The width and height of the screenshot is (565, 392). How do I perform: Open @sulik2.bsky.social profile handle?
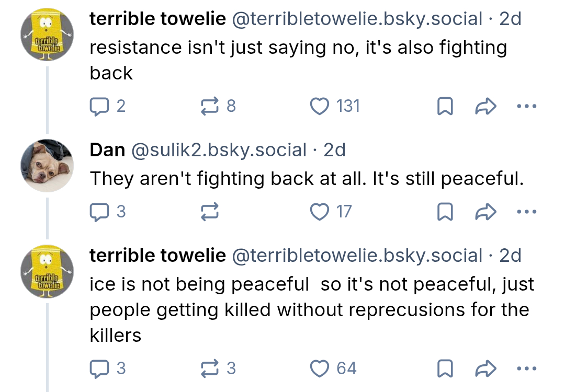(x=219, y=150)
